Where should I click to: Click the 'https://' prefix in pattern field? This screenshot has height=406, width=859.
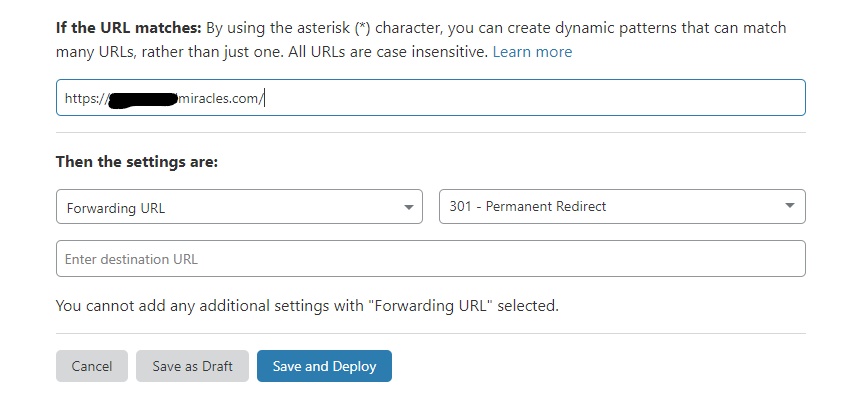(85, 99)
